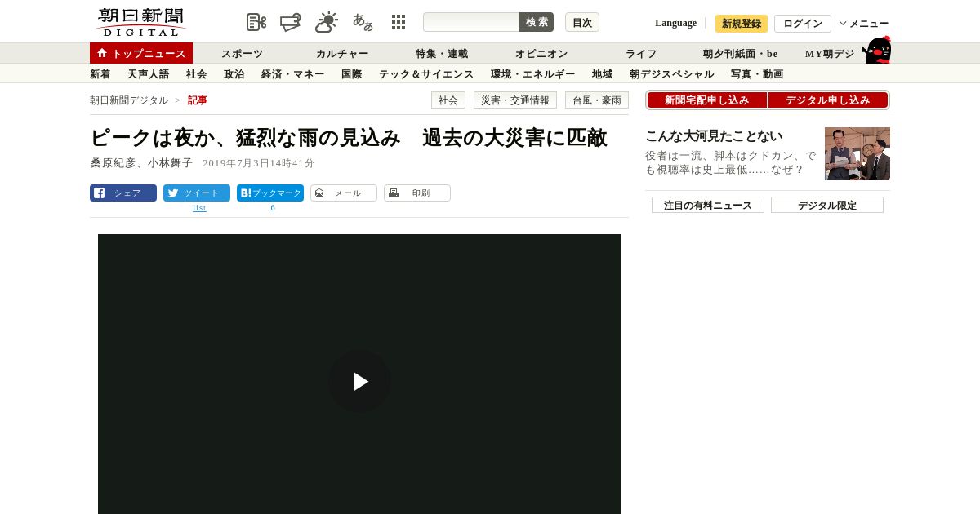Viewport: 980px width, 514px height.
Task: Open the こんな大河見たことない headline
Action: coord(714,136)
